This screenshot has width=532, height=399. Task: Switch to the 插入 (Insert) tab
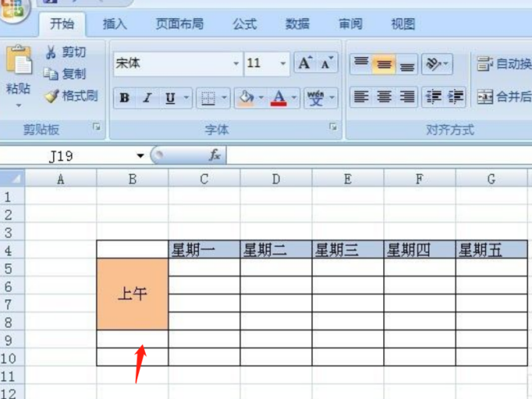point(115,24)
